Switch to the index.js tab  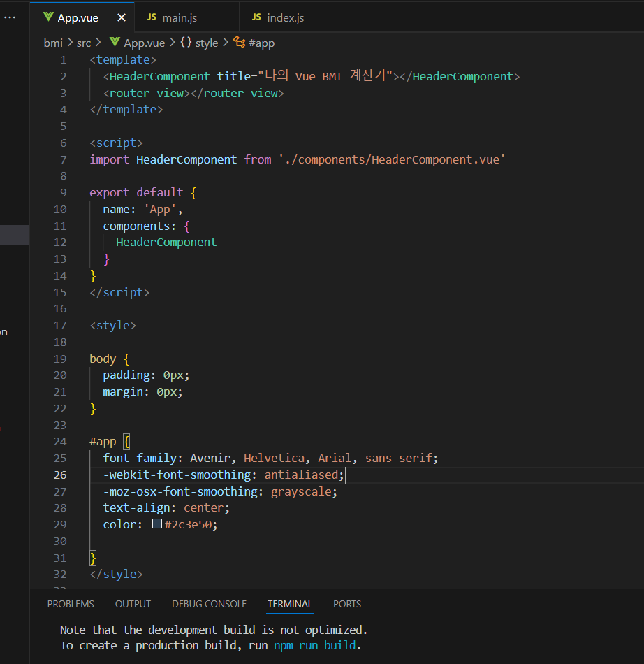coord(291,17)
